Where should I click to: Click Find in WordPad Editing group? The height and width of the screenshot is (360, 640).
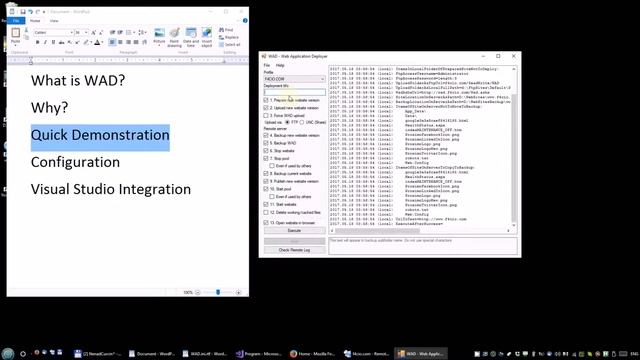click(x=226, y=30)
